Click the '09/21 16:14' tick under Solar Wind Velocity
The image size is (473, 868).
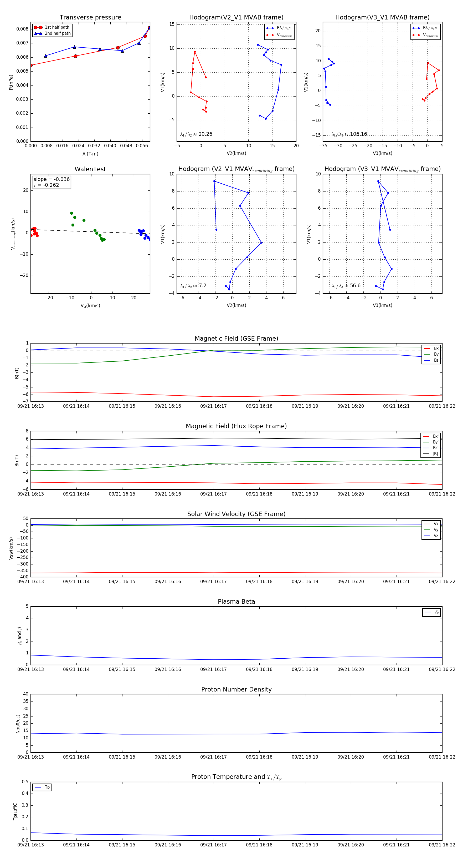tap(76, 582)
